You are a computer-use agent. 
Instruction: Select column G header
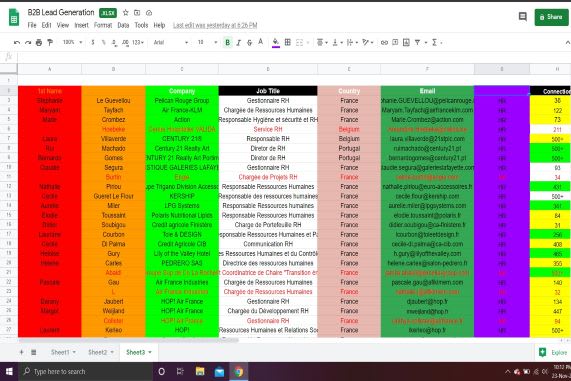[501, 69]
